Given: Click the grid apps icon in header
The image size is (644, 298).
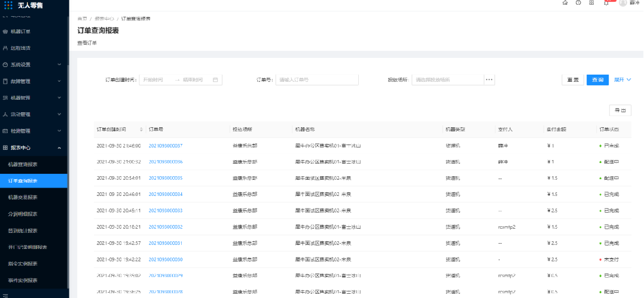Looking at the screenshot, I should tap(591, 2).
